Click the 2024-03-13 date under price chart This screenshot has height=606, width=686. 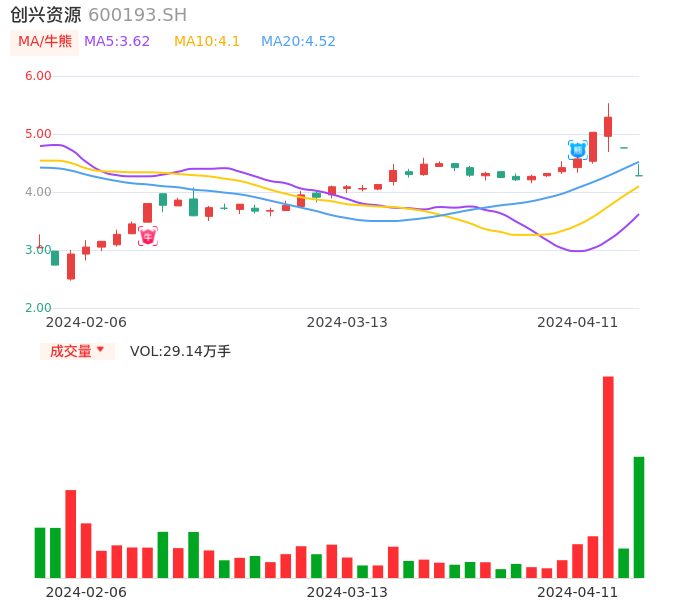[x=347, y=322]
